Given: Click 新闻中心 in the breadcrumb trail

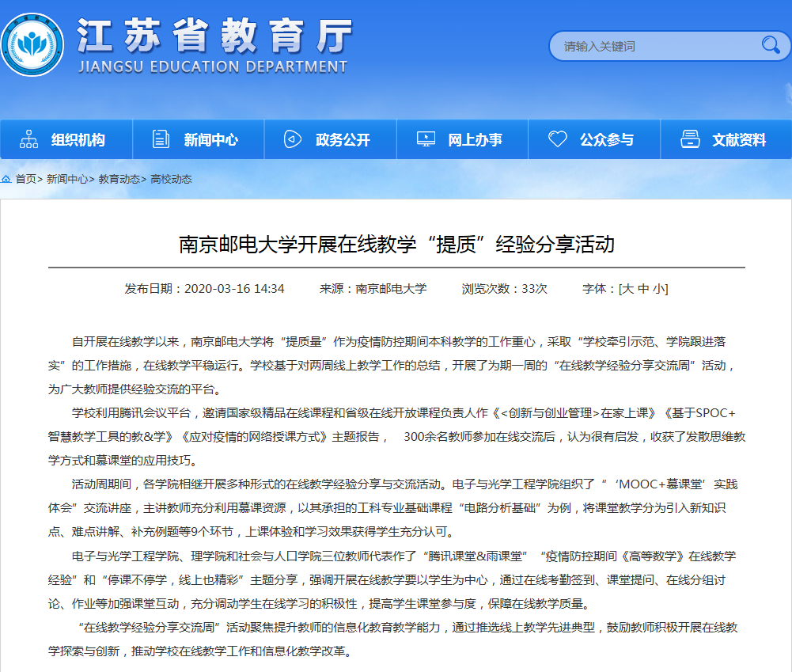Looking at the screenshot, I should tap(67, 180).
